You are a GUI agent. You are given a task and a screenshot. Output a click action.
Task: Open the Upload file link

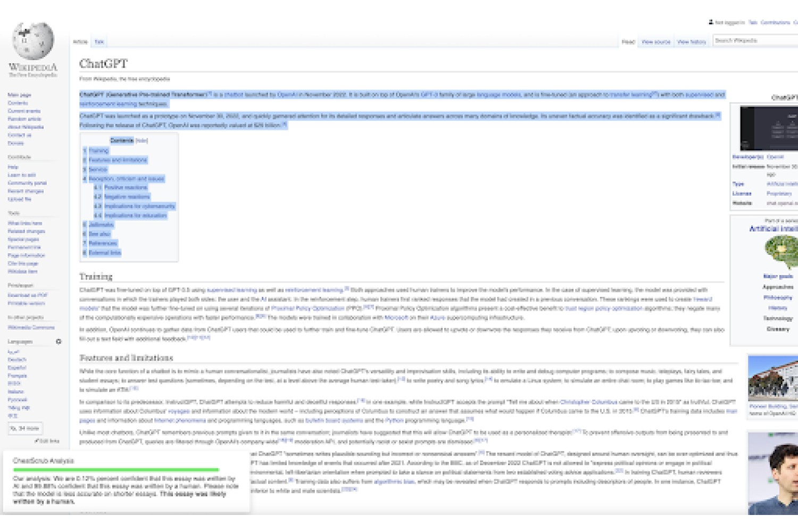(x=19, y=198)
